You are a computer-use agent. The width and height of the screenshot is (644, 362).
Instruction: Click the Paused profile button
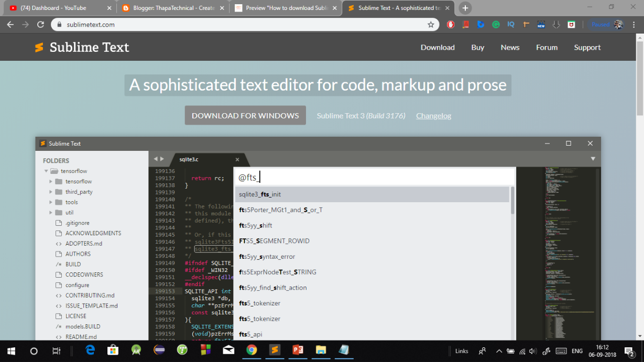pyautogui.click(x=606, y=25)
